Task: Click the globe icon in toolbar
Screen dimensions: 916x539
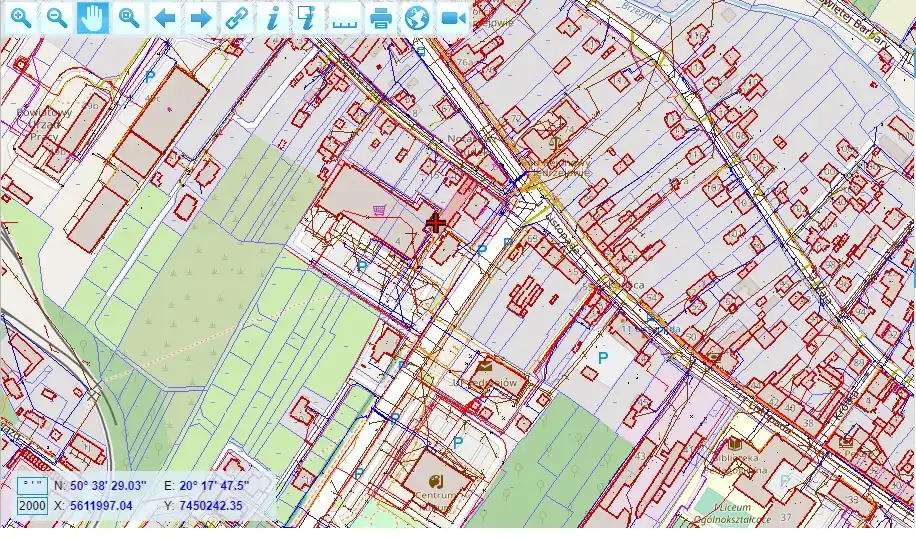Action: point(417,18)
